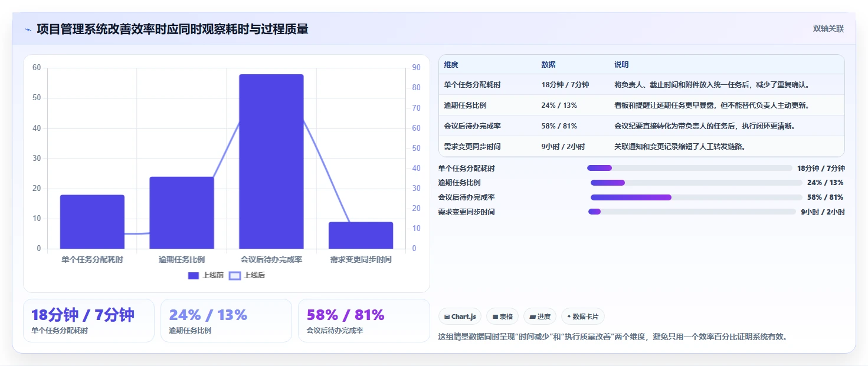Click the 数据 table column header
This screenshot has width=868, height=366.
[x=548, y=65]
